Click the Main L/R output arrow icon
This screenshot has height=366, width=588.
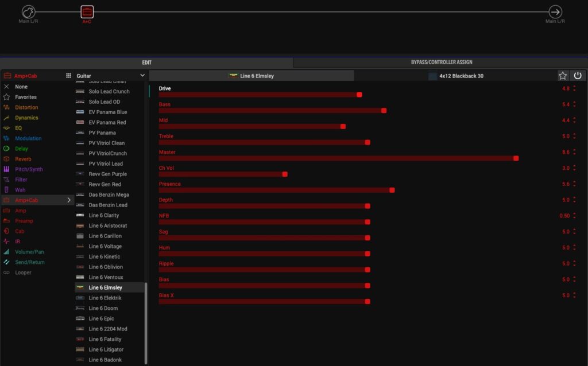[555, 11]
